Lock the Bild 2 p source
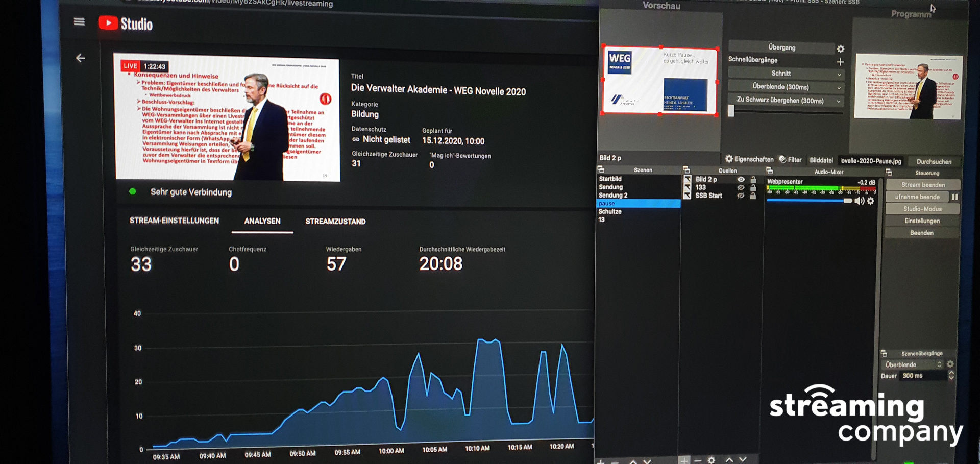 [x=753, y=180]
